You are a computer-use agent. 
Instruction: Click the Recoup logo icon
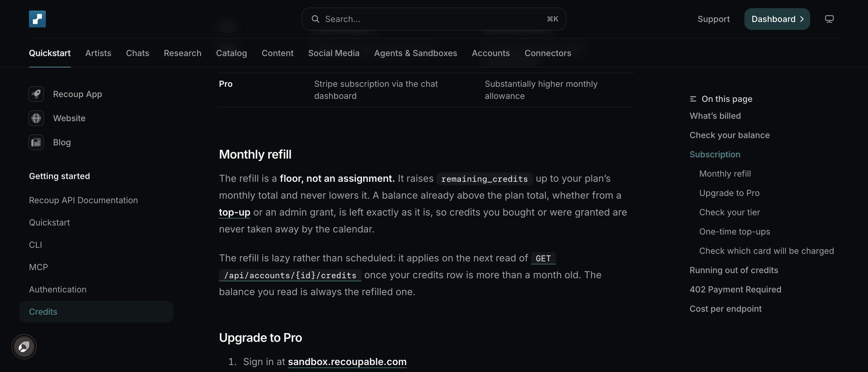coord(37,19)
